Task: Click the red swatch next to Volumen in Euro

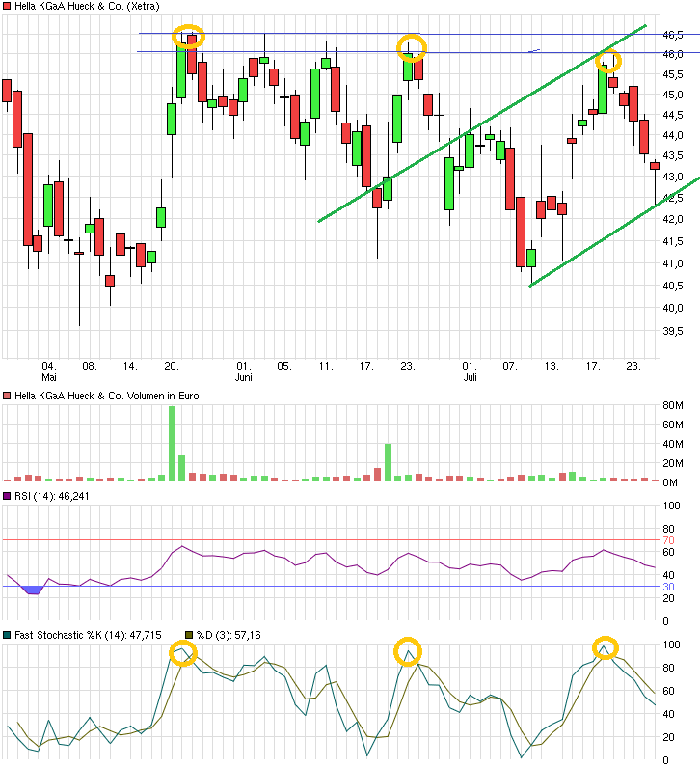Action: click(x=7, y=396)
